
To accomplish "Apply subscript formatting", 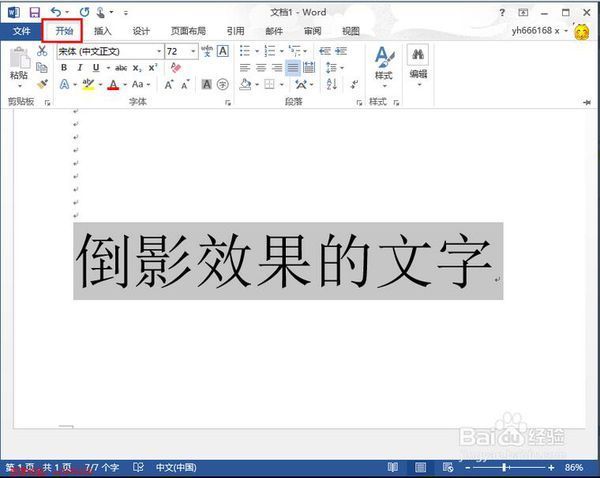I will 137,68.
